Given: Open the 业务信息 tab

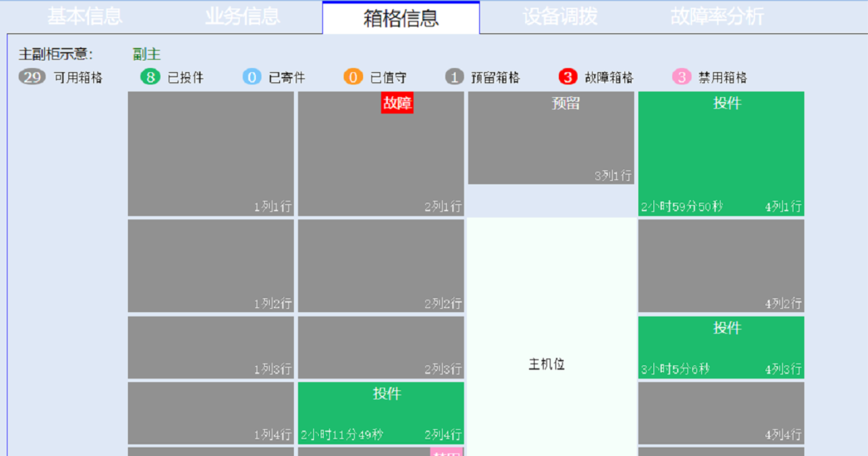Looking at the screenshot, I should (242, 17).
